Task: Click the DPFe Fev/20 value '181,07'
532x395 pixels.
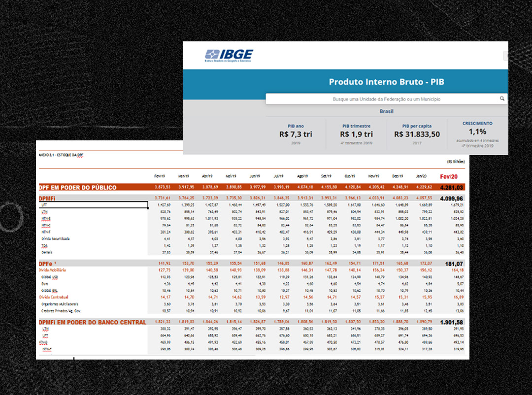Action: (454, 263)
